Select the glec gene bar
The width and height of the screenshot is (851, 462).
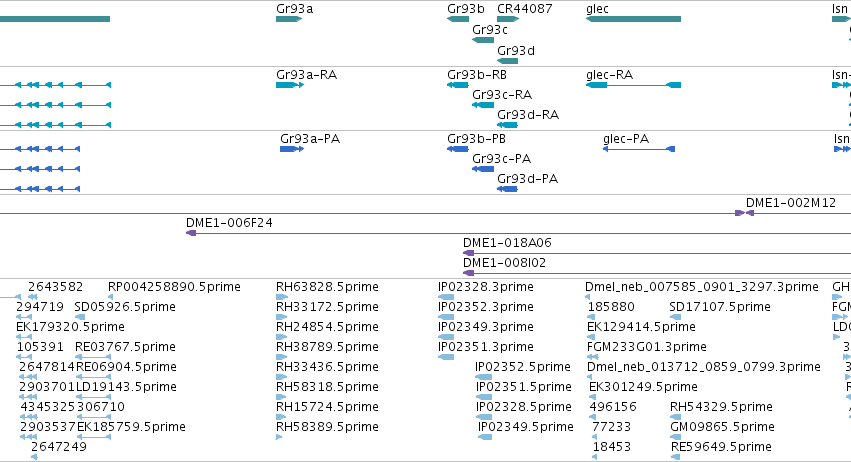click(x=633, y=19)
